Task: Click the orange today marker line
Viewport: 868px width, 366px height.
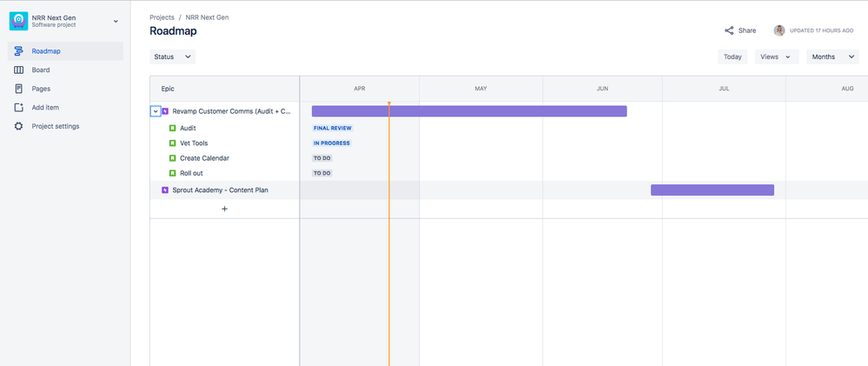Action: click(388, 233)
